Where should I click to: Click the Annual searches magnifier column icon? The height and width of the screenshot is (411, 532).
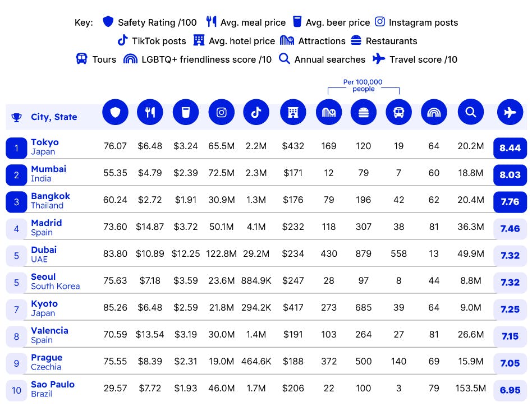click(x=470, y=113)
